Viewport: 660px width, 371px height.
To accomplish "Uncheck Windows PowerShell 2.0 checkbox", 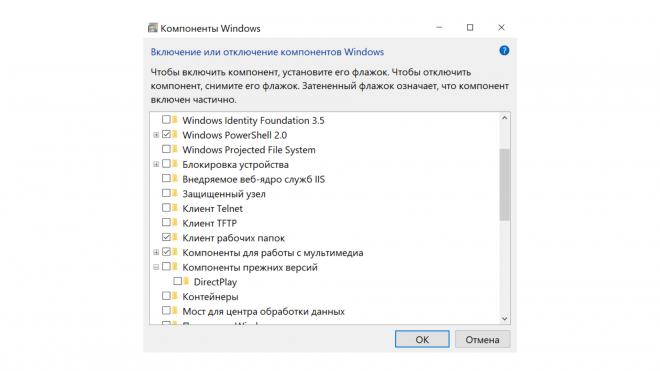I will click(x=166, y=134).
